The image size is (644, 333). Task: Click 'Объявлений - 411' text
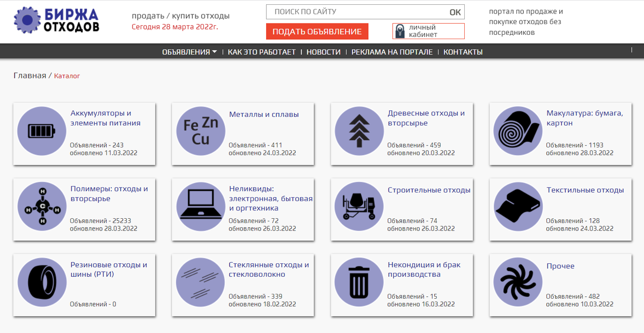click(255, 145)
